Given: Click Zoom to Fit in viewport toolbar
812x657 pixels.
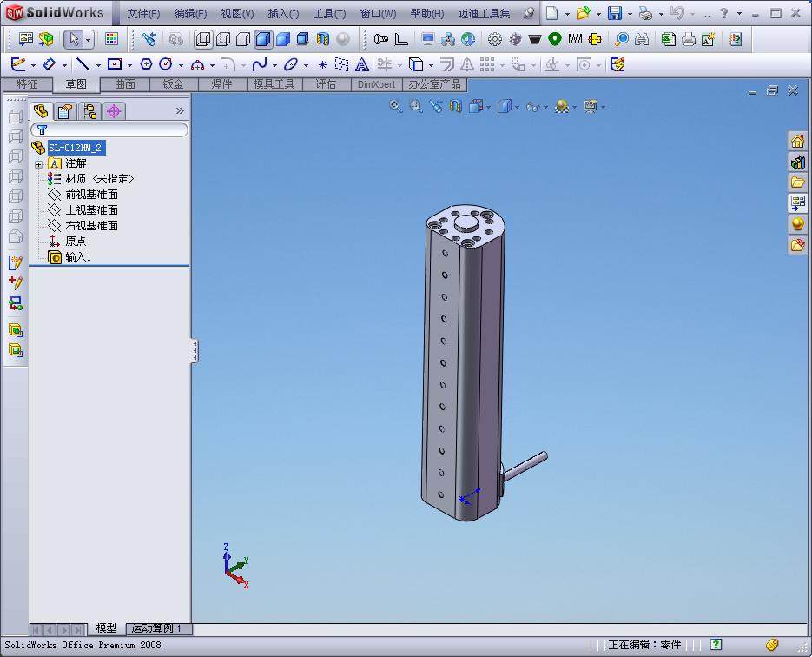Looking at the screenshot, I should (396, 106).
